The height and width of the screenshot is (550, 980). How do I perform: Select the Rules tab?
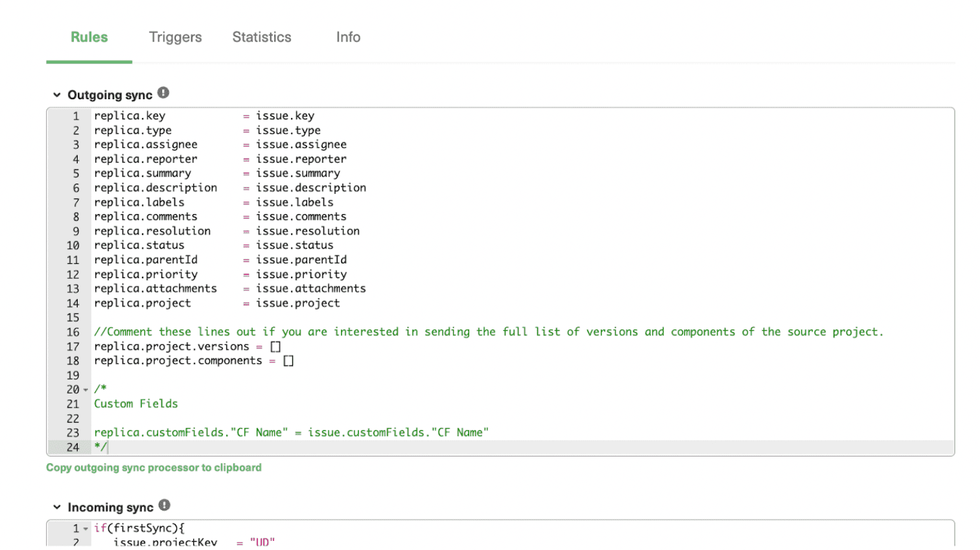click(89, 37)
